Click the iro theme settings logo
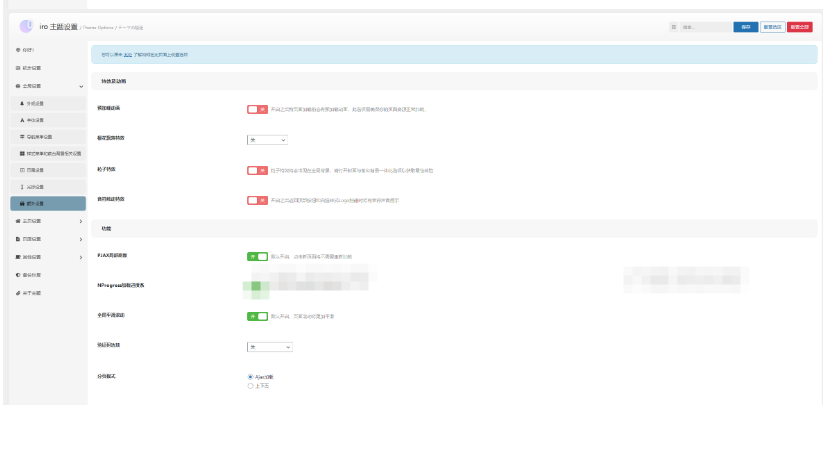The image size is (832, 454). (x=26, y=27)
